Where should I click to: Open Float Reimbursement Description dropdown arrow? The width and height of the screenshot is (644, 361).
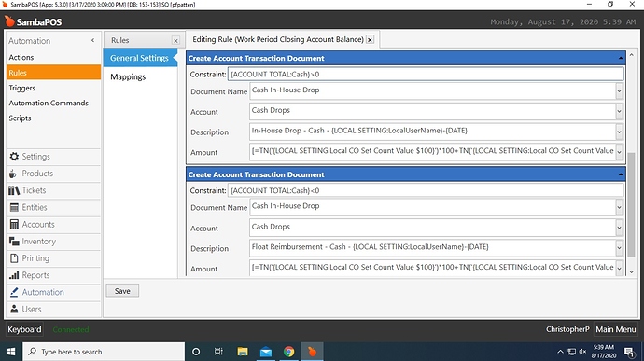pyautogui.click(x=619, y=247)
